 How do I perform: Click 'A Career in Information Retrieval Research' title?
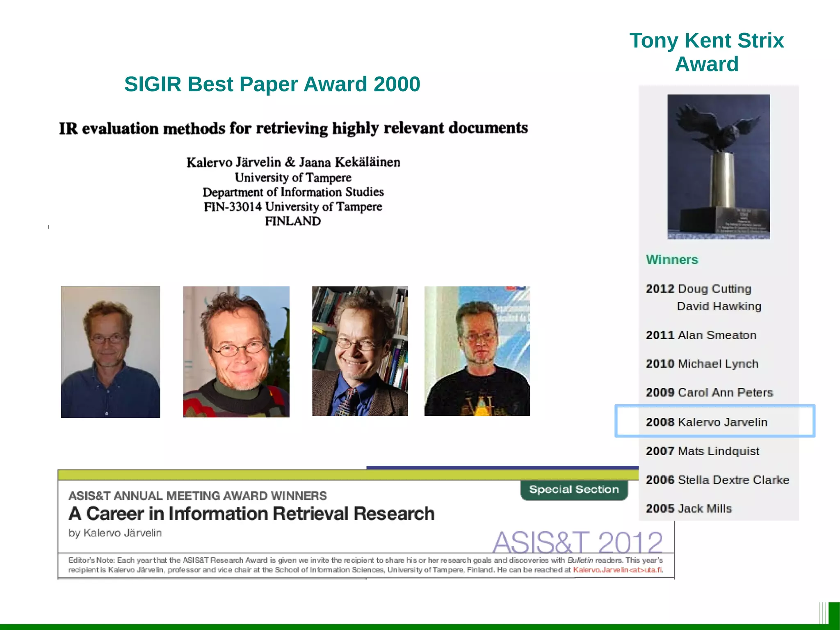[251, 513]
